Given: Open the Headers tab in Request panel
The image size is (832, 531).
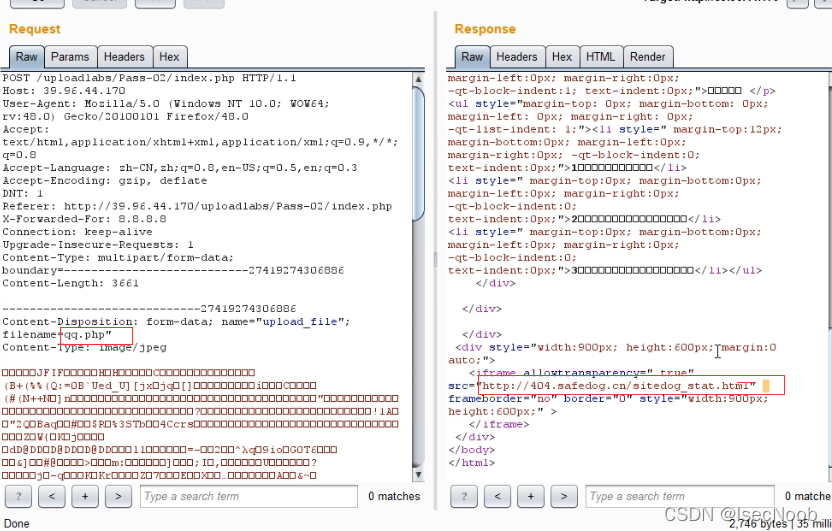Looking at the screenshot, I should click(124, 57).
